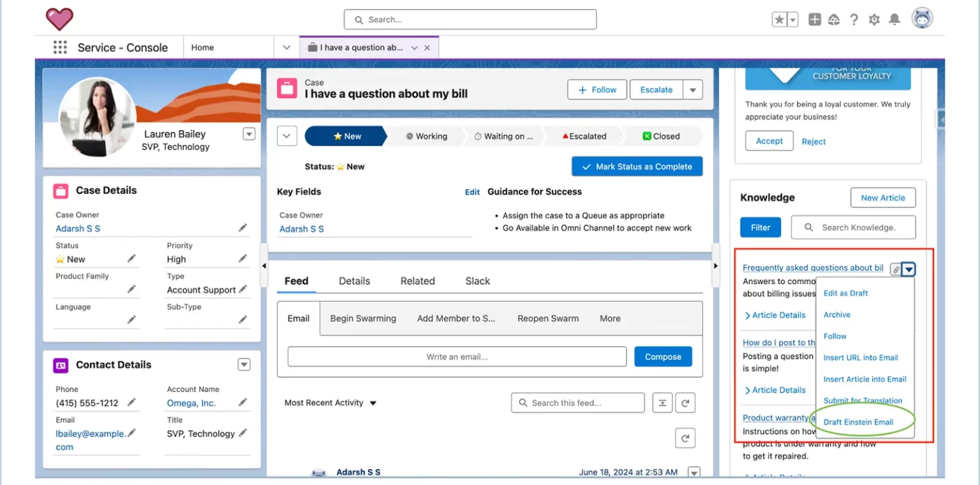Open the navigation menu dropdown beside Home

coord(286,47)
